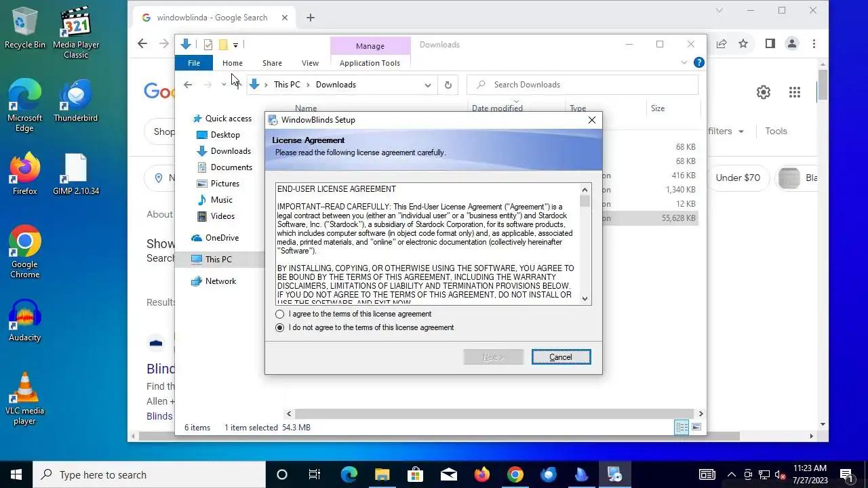The height and width of the screenshot is (488, 868).
Task: Click the WindowBlinds Setup taskbar icon
Action: click(x=614, y=474)
